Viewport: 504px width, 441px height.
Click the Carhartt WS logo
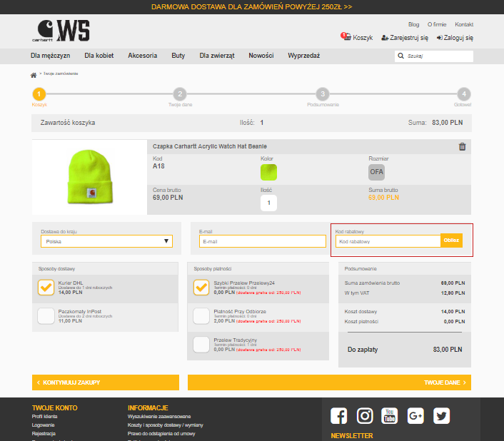coord(61,31)
